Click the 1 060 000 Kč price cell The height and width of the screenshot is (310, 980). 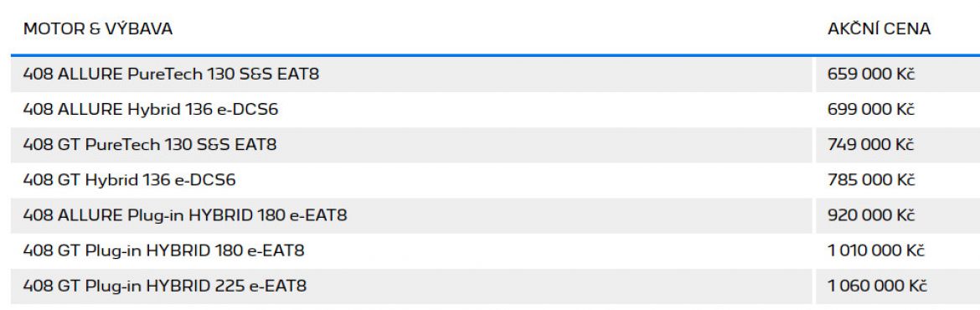tap(898, 287)
